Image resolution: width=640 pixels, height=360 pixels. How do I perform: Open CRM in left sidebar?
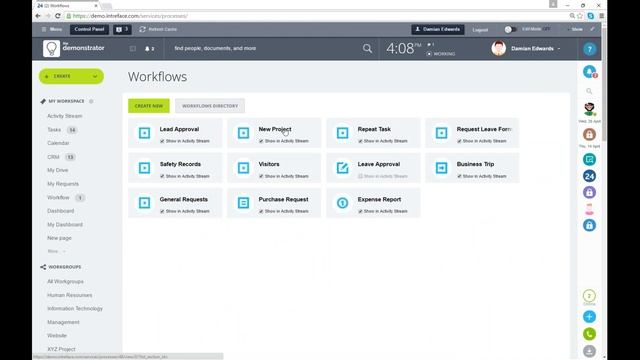pos(53,157)
